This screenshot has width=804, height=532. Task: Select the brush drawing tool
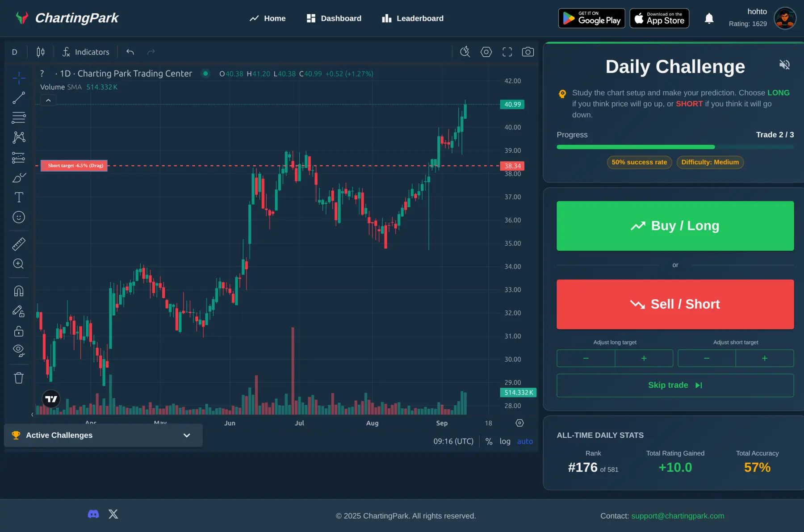click(x=19, y=178)
